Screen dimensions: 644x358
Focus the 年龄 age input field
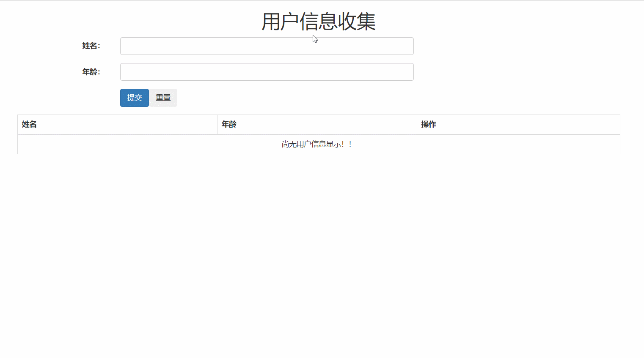267,72
